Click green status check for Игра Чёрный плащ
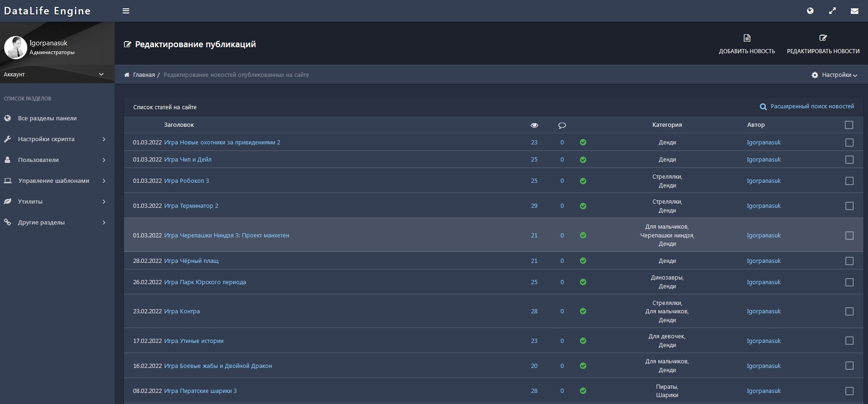Screen dimensions: 868x404 coord(583,261)
